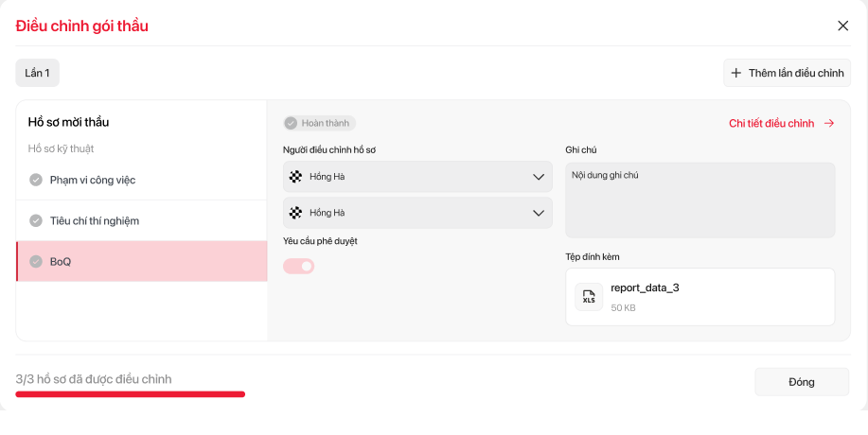Toggle the Yêu cầu phê duyệt switch
The image size is (868, 435).
tap(299, 266)
